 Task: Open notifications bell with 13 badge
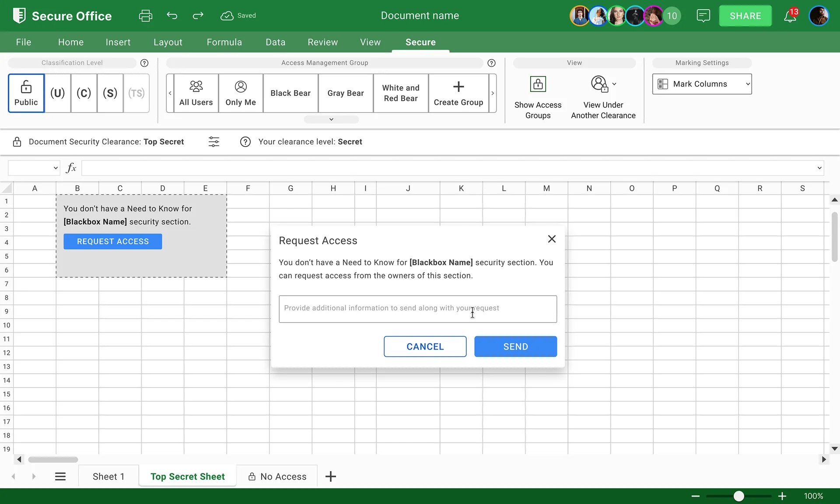coord(790,16)
